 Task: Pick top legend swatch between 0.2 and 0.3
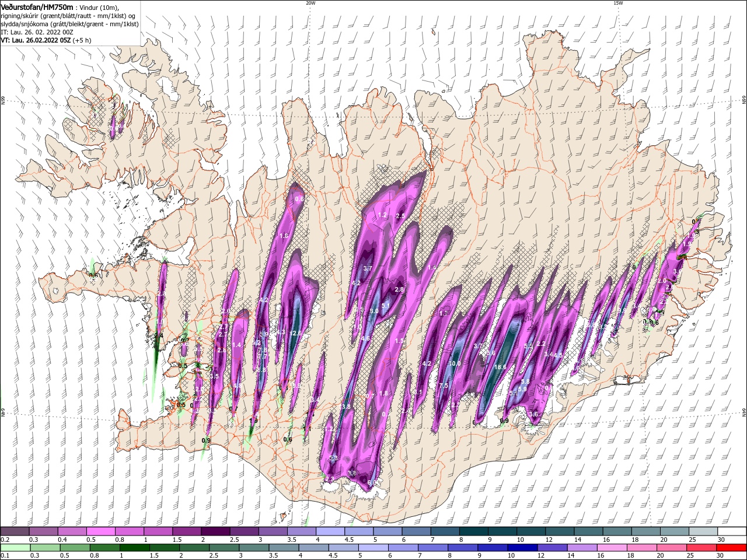(x=15, y=531)
